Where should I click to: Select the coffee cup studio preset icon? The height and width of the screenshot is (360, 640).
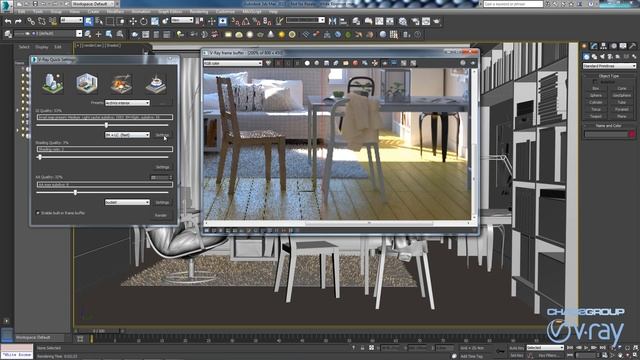coord(156,83)
